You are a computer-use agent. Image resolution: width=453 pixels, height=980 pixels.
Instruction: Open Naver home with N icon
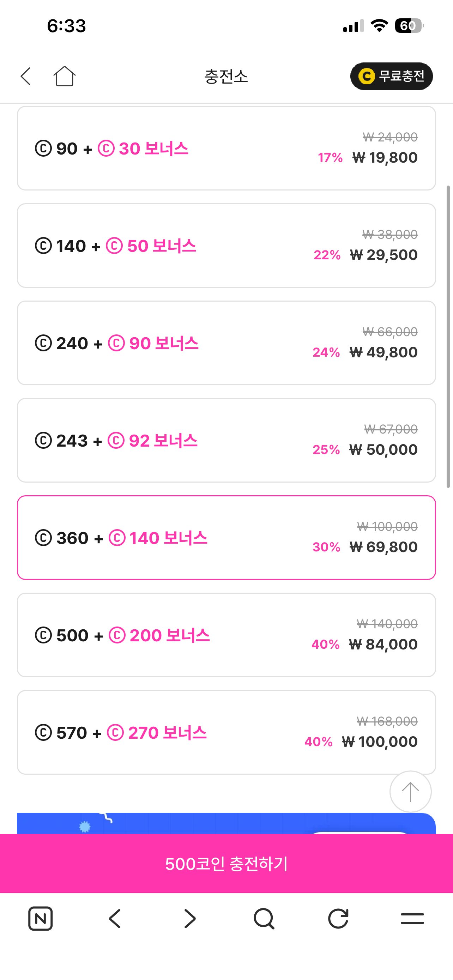pos(40,919)
